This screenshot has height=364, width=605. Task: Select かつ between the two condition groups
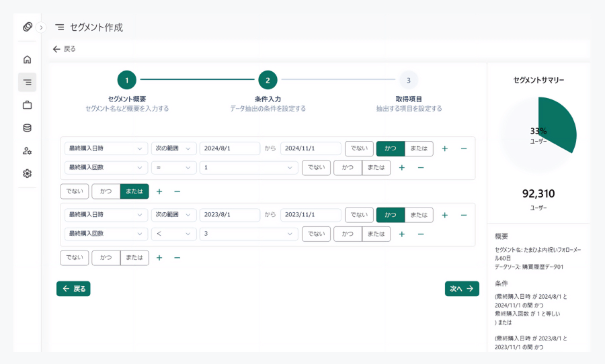click(x=106, y=191)
